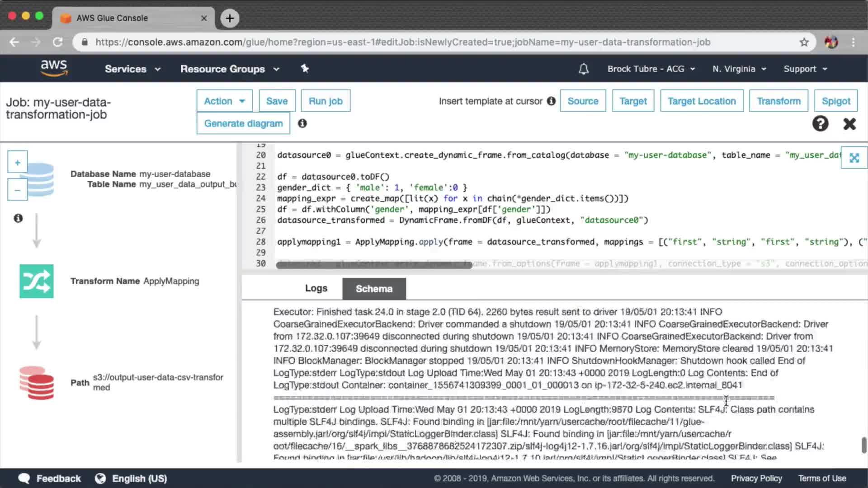Bookmark this page with star icon
Viewport: 868px width, 488px height.
(804, 42)
